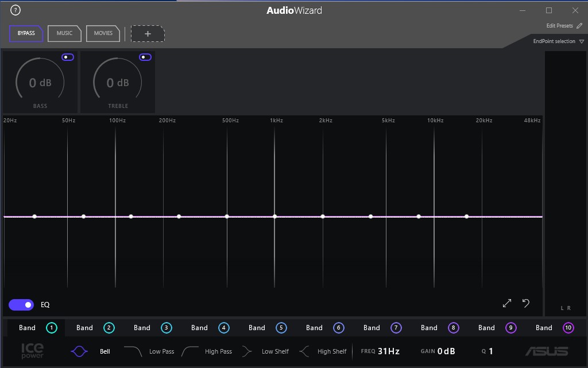
Task: Choose the High Shelf filter icon
Action: 304,351
